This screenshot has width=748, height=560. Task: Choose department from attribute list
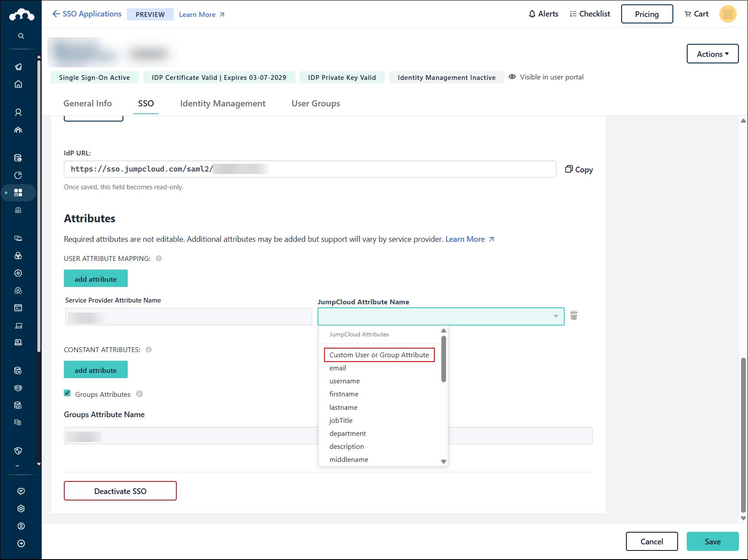(x=348, y=434)
